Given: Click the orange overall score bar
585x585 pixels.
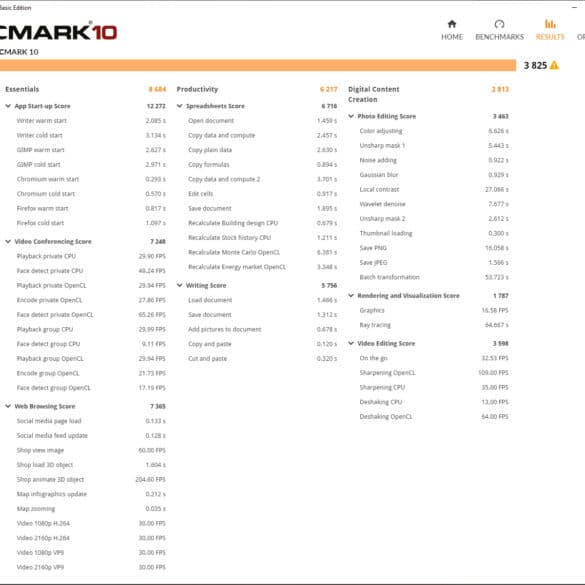Looking at the screenshot, I should coord(258,65).
